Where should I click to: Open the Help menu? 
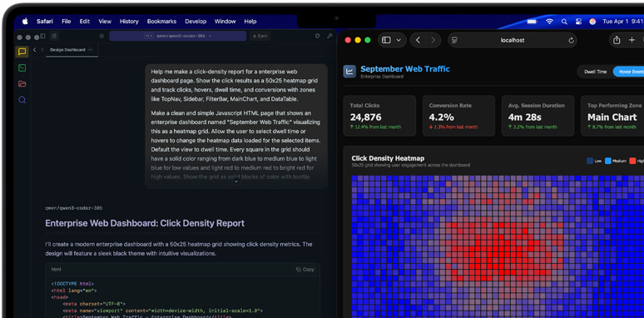click(250, 22)
